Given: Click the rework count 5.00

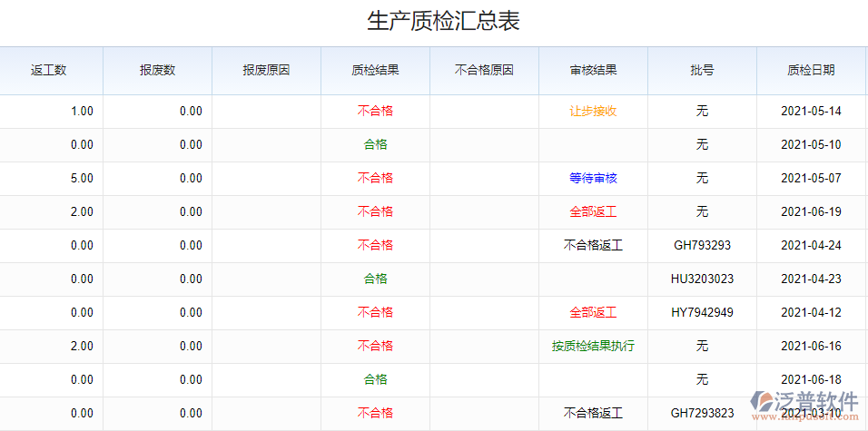Looking at the screenshot, I should pyautogui.click(x=83, y=178).
